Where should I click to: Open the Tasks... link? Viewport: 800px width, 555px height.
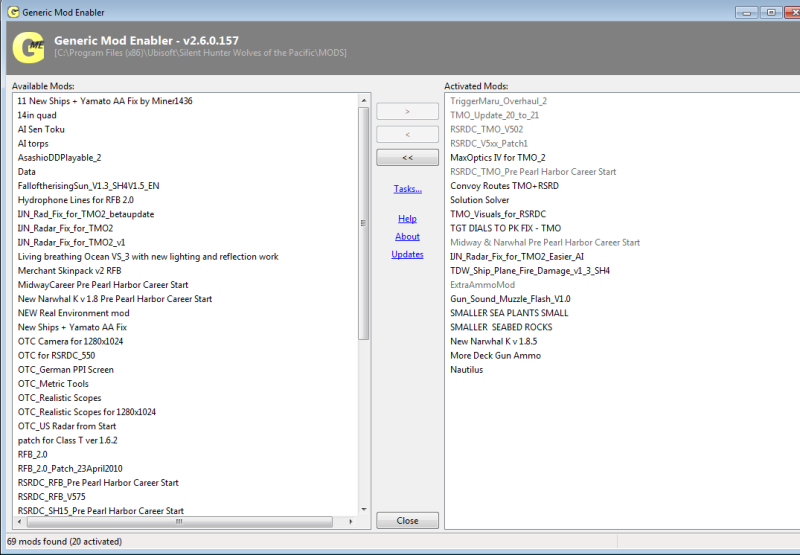[x=407, y=189]
